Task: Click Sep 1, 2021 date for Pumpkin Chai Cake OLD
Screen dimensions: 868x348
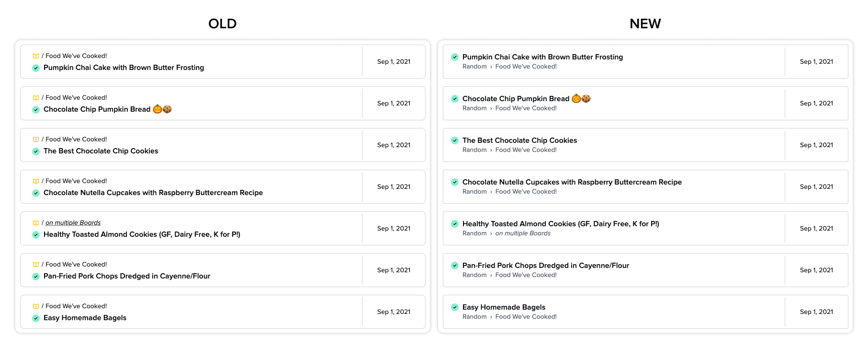Action: click(394, 62)
